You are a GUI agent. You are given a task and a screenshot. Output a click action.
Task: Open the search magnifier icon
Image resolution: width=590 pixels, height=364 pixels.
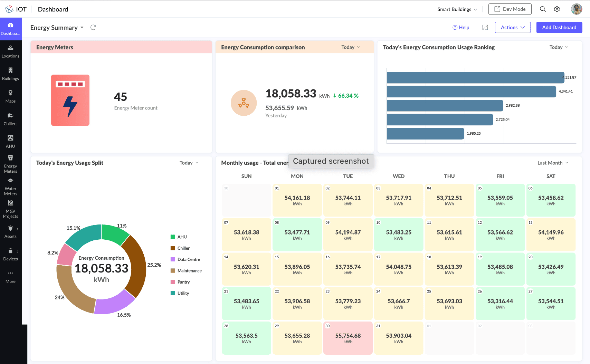(543, 9)
